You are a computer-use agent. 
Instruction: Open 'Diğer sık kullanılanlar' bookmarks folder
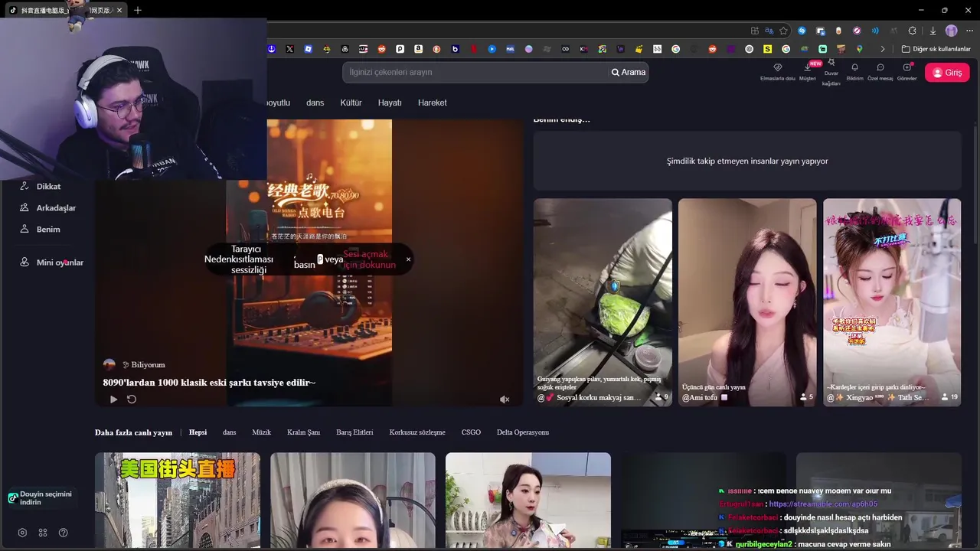936,49
